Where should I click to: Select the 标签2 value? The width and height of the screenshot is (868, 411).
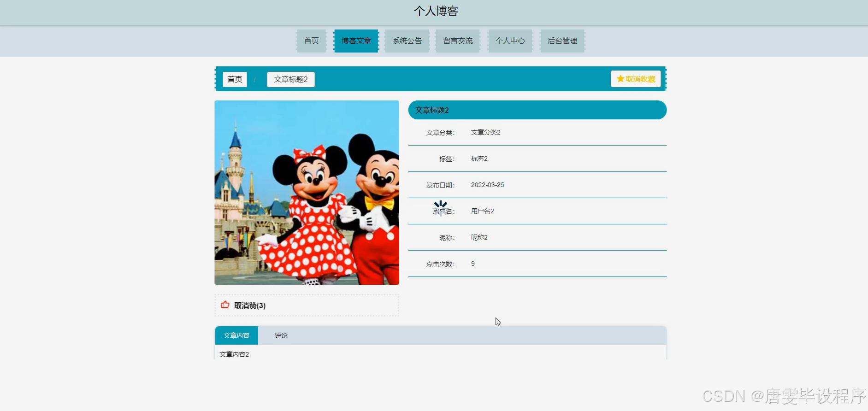[x=479, y=159]
